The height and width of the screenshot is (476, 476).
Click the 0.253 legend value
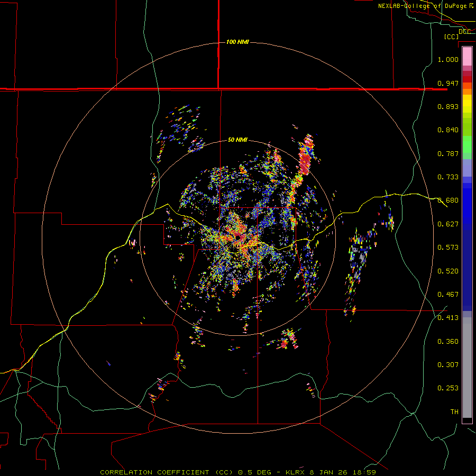[x=448, y=388]
